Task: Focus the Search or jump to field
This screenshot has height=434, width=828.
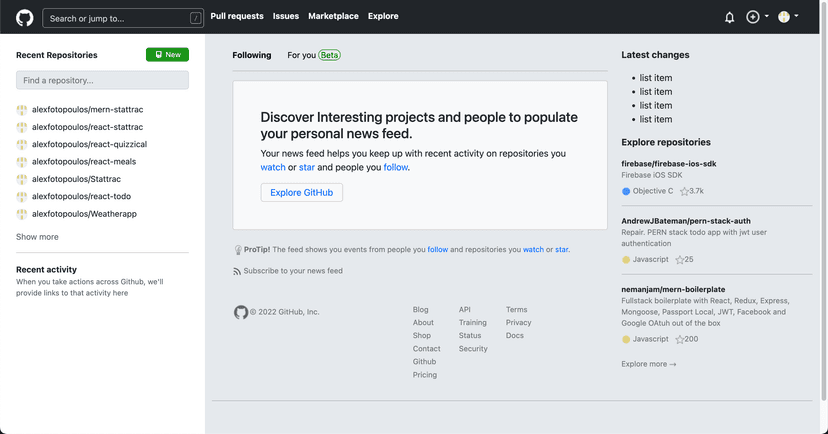Action: [x=123, y=18]
